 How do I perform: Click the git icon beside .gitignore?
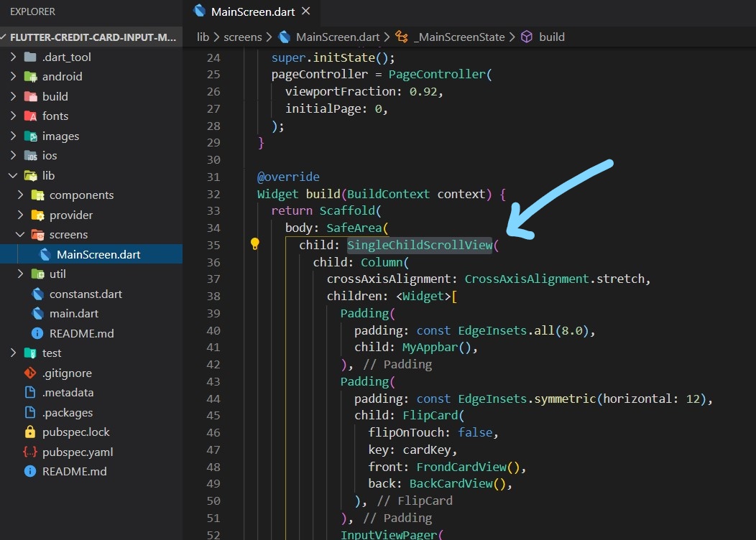tap(30, 373)
